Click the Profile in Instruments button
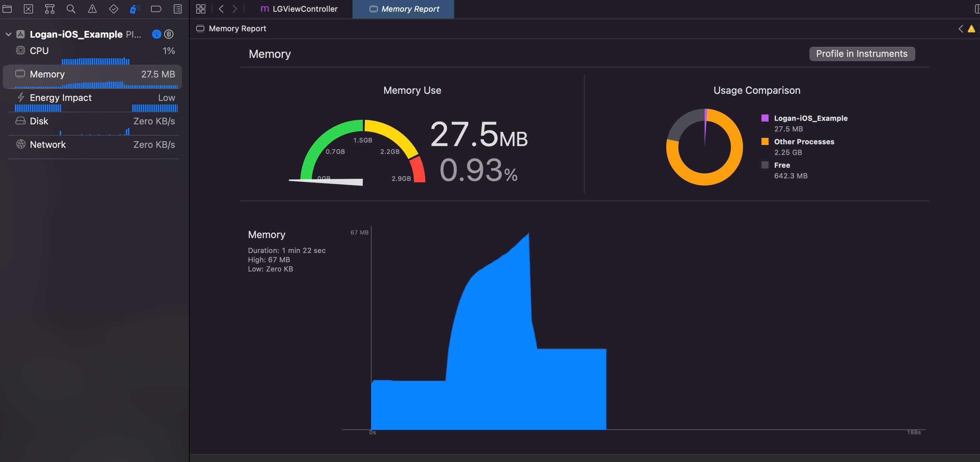The width and height of the screenshot is (980, 462). (861, 54)
